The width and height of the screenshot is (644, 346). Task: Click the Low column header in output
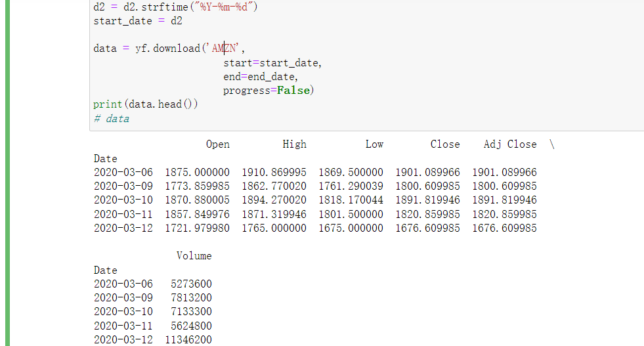pos(374,144)
